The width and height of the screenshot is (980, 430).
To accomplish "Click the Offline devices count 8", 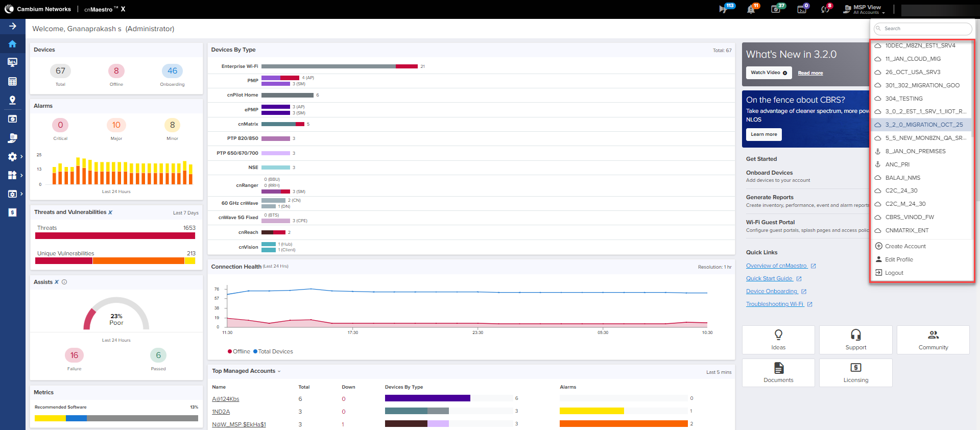I will (x=116, y=71).
